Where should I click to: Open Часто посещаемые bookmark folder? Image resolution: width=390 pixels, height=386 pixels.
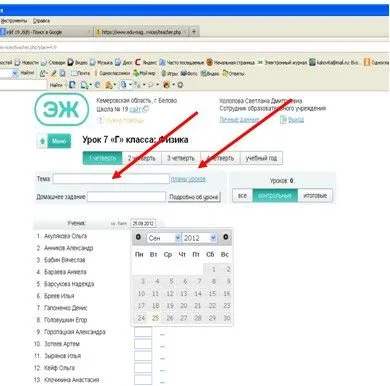[x=182, y=62]
